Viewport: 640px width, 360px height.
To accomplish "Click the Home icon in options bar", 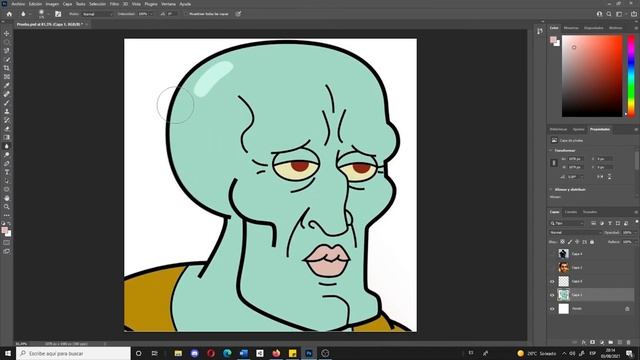I will (9, 14).
